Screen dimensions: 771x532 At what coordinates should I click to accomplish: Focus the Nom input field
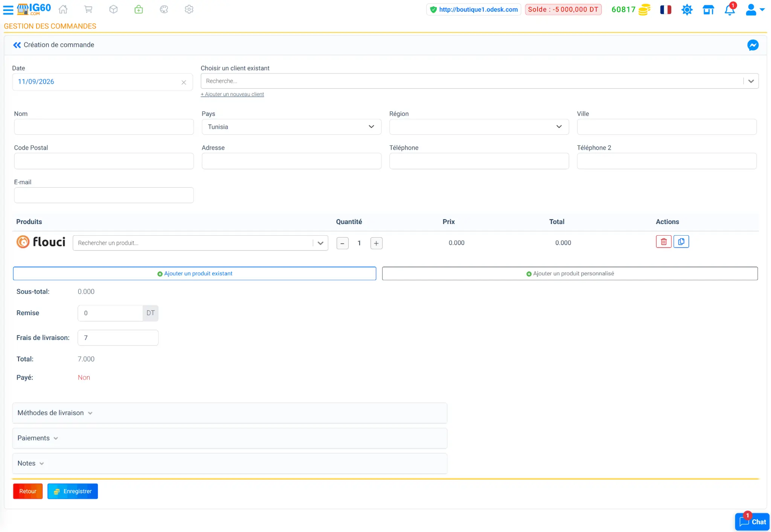pos(104,127)
